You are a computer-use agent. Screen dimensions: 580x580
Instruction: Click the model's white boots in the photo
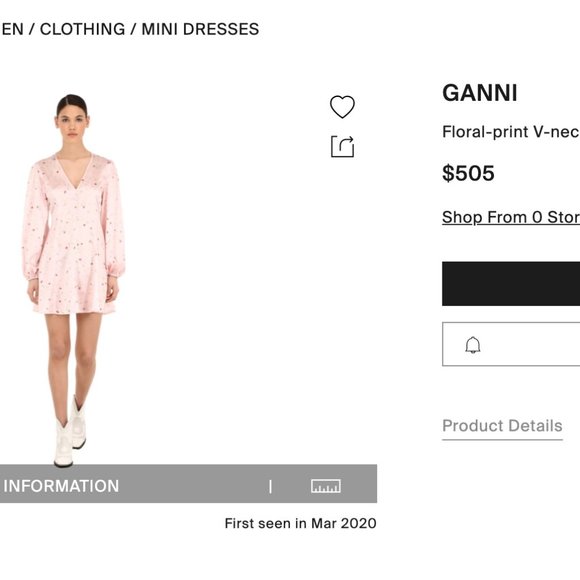click(70, 432)
